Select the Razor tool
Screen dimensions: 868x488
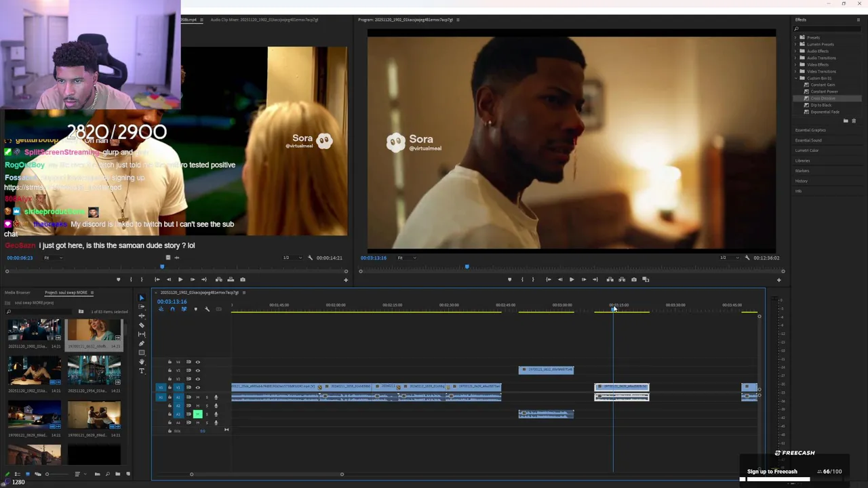point(142,325)
